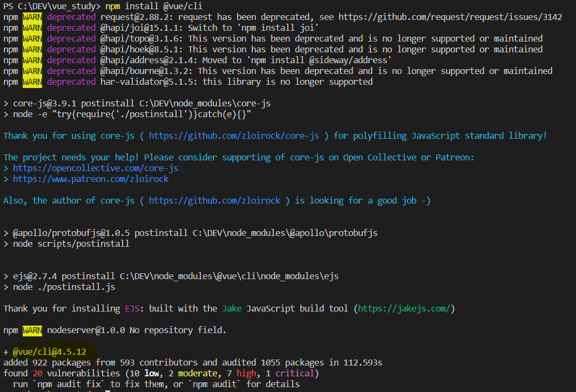Click 'Moved to npm install @sideway/address' message

click(x=297, y=60)
